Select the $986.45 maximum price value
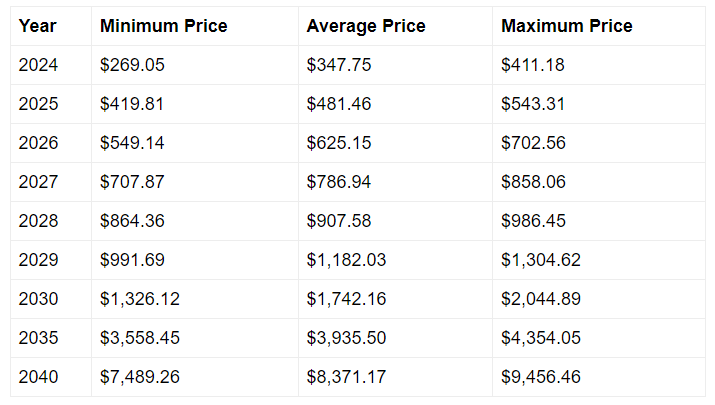Viewport: 715px width, 405px height. pos(533,221)
